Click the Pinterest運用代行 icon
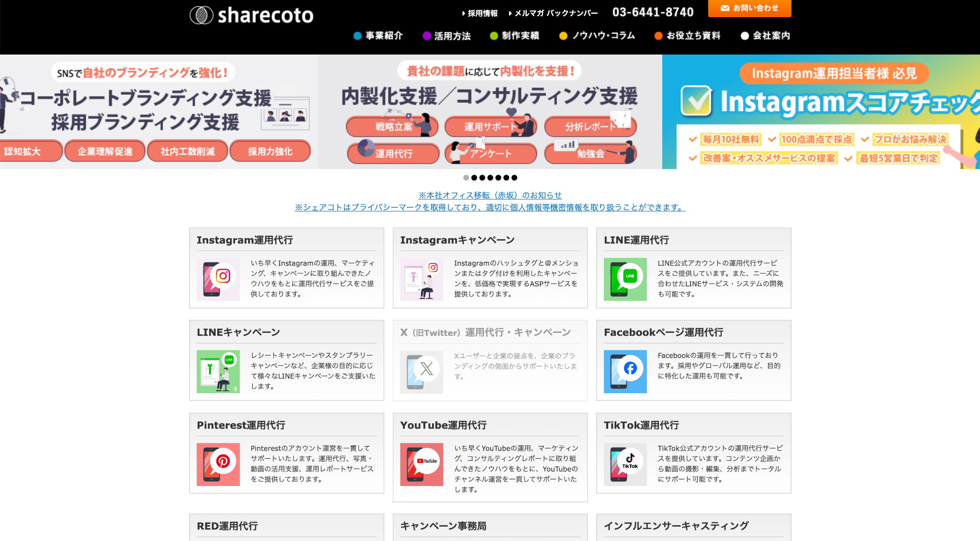The height and width of the screenshot is (541, 980). click(x=218, y=464)
